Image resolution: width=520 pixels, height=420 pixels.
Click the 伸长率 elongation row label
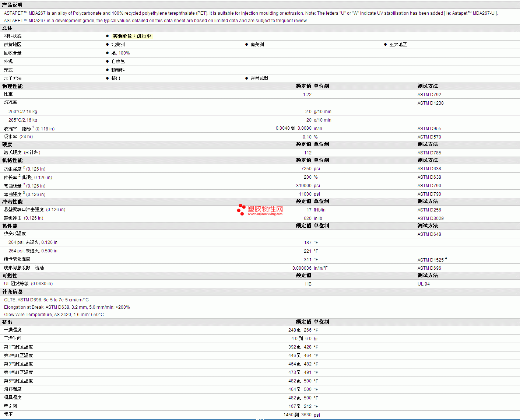28,177
